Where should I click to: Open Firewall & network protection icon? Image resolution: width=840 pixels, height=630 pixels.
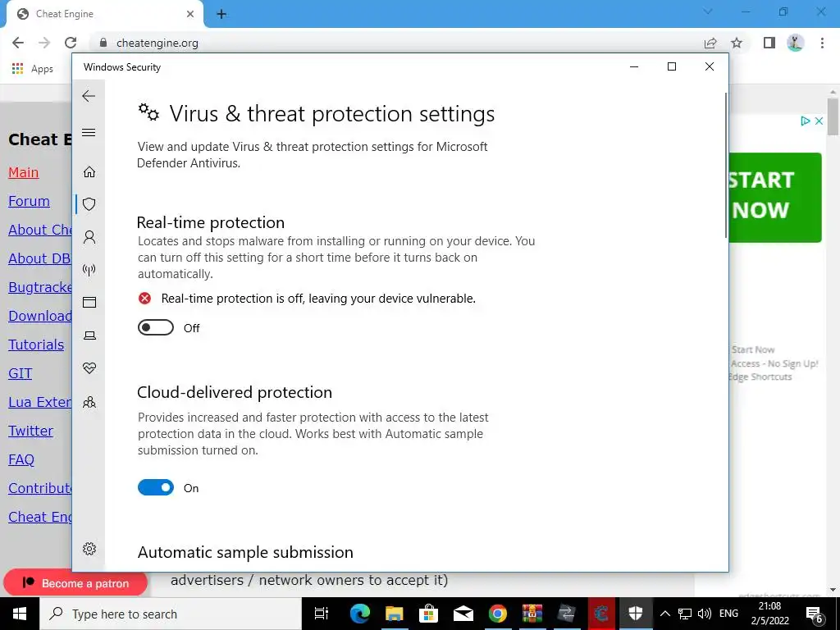pyautogui.click(x=89, y=269)
